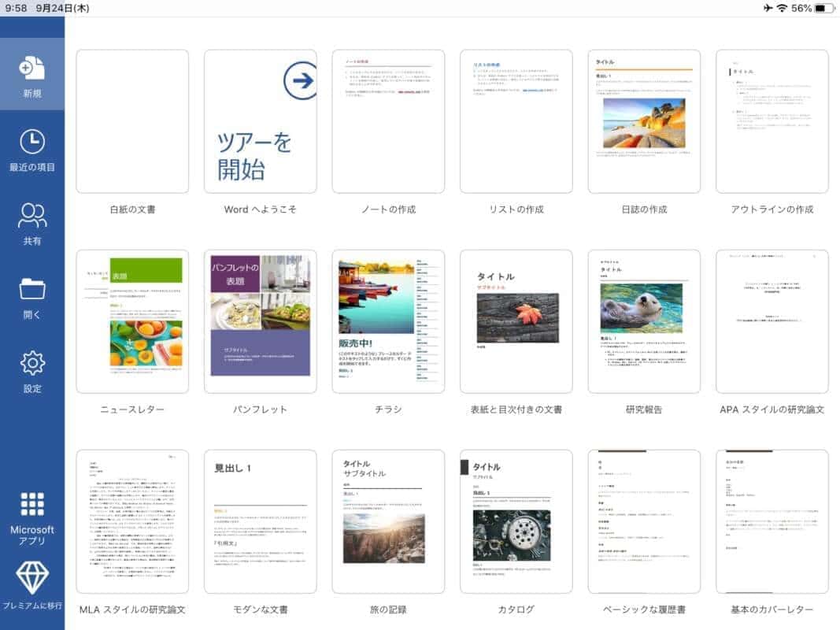Click the 白紙の文書 caption text

pyautogui.click(x=132, y=209)
